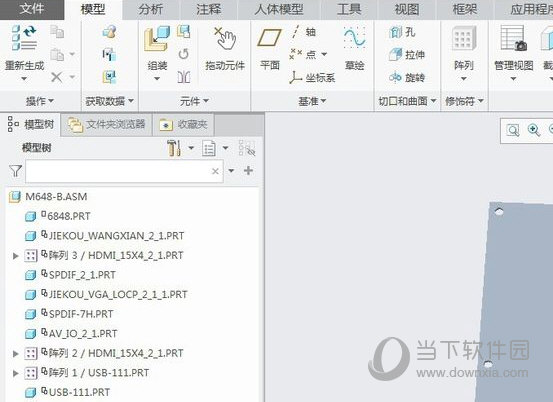Screen dimensions: 553x402
Task: Open the model tree settings hammer icon
Action: pos(174,148)
